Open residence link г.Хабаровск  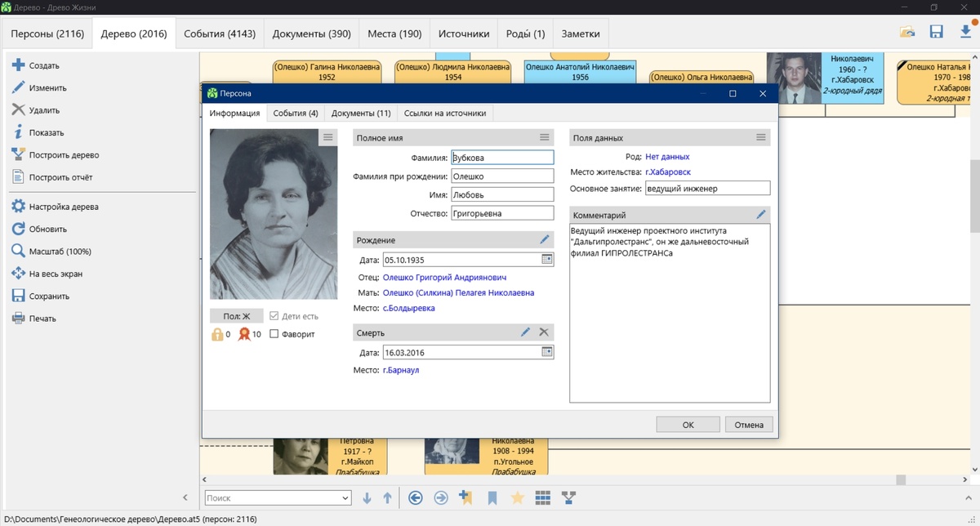click(x=668, y=172)
